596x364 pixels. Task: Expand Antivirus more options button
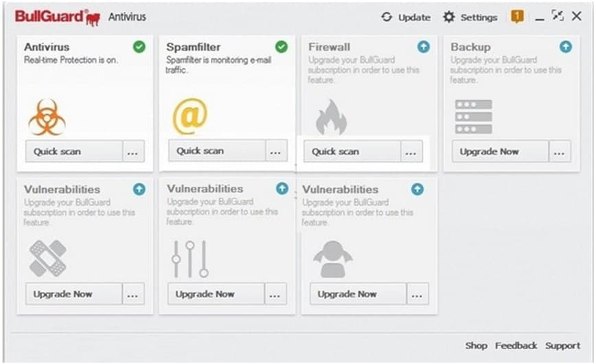tap(134, 152)
